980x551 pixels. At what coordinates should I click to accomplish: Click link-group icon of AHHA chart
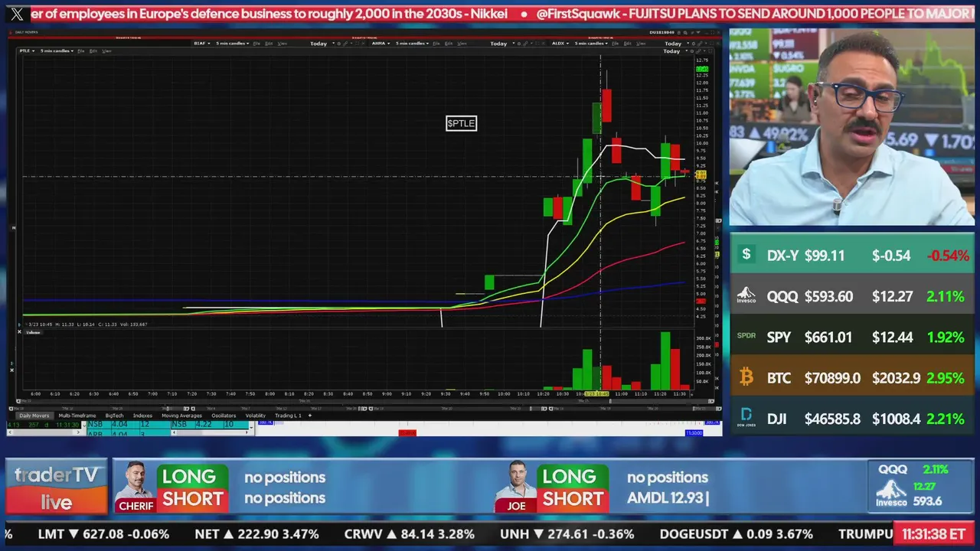[526, 44]
